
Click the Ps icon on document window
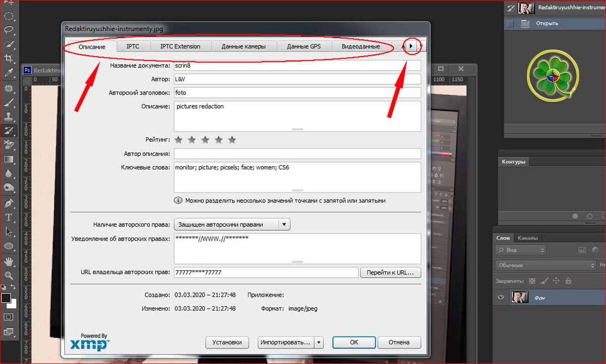(x=28, y=70)
